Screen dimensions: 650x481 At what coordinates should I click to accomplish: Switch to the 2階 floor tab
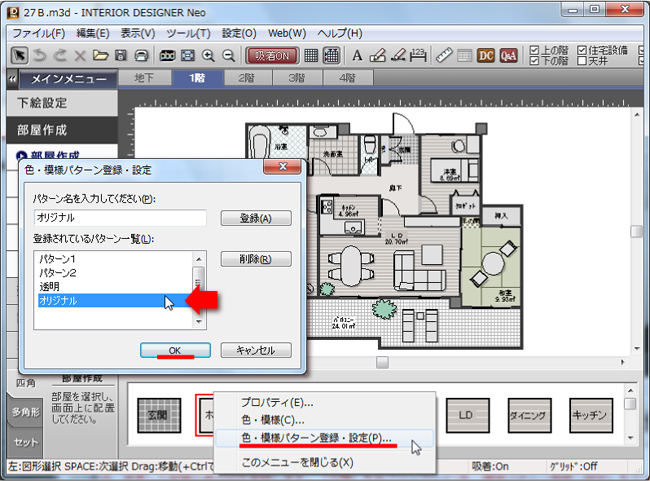click(x=244, y=78)
